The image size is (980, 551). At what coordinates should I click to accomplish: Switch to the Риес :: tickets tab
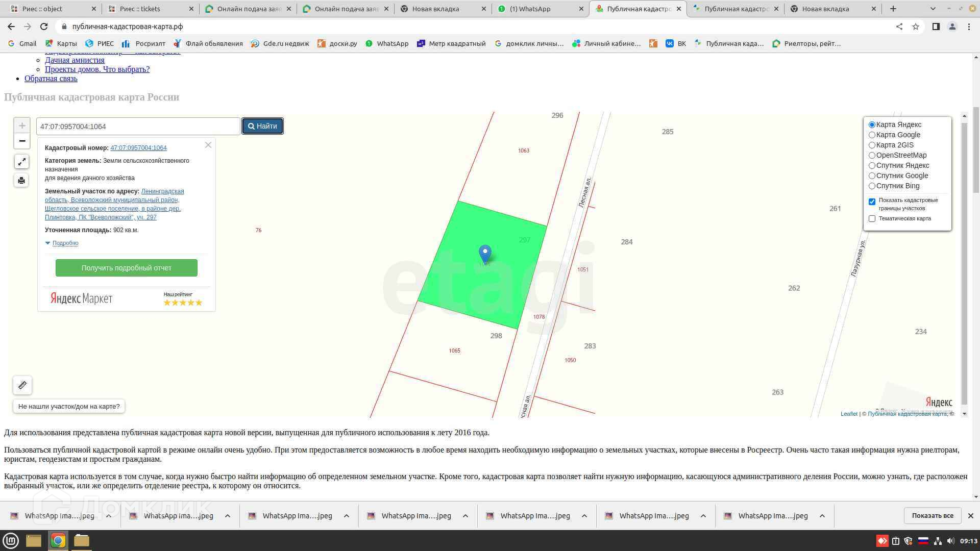tap(139, 9)
